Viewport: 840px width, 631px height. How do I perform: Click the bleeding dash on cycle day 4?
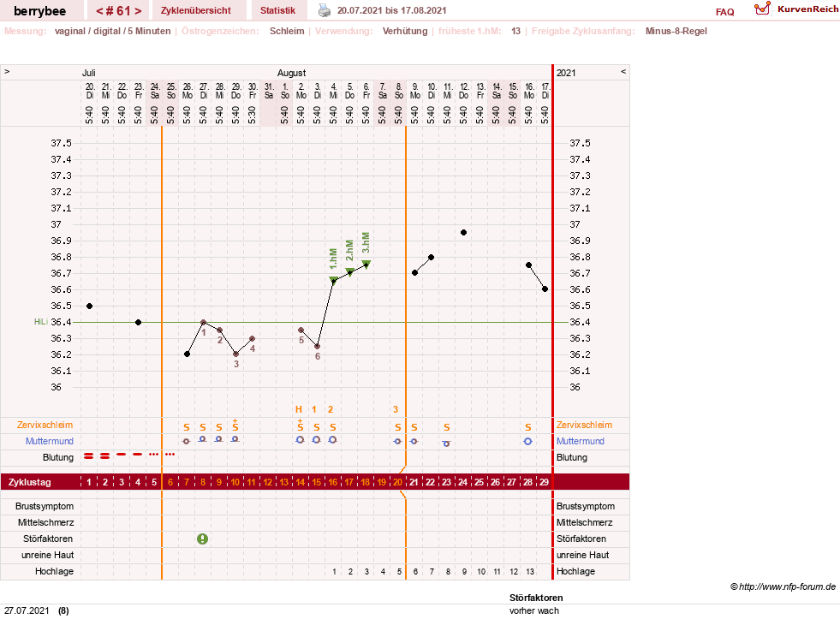tap(138, 455)
